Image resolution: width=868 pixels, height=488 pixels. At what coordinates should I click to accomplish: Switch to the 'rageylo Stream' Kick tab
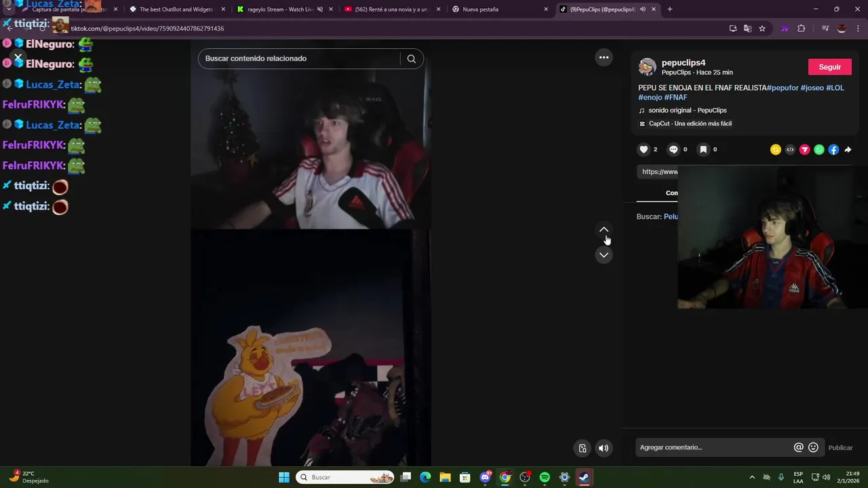[283, 9]
